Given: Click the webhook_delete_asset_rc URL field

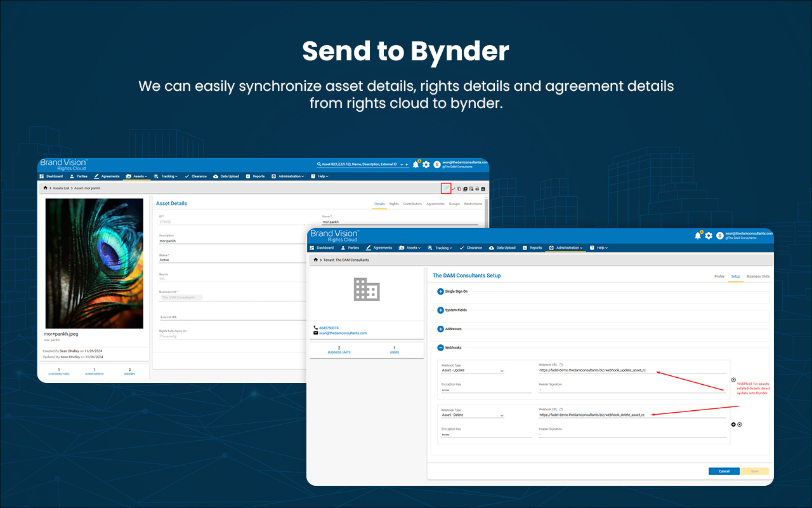Looking at the screenshot, I should (x=632, y=415).
